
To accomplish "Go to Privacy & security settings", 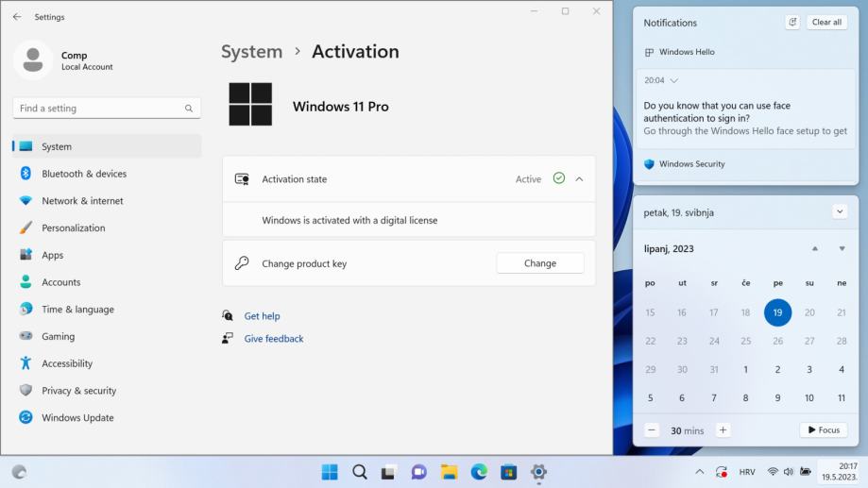I will (x=78, y=391).
